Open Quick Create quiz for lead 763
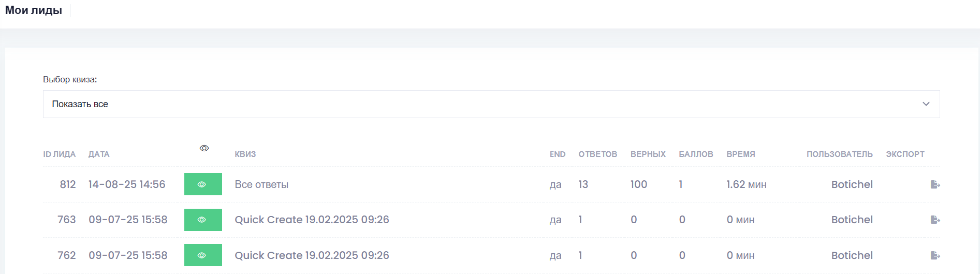 [312, 220]
